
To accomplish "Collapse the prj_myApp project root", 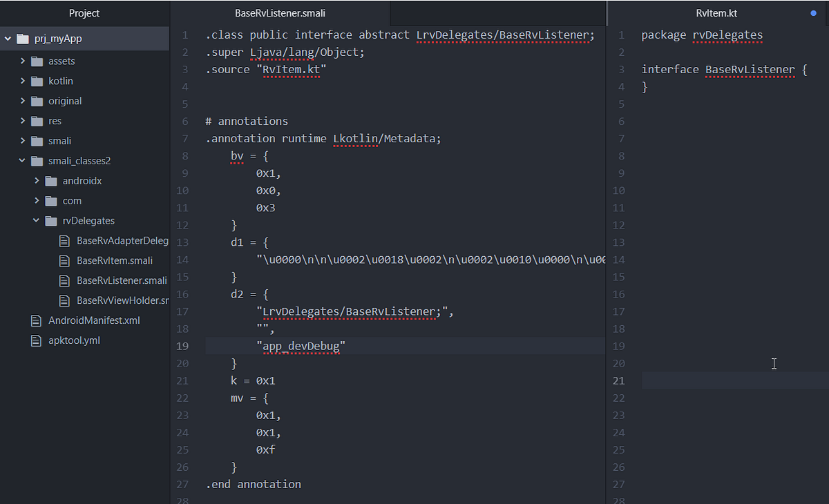I will (x=7, y=39).
